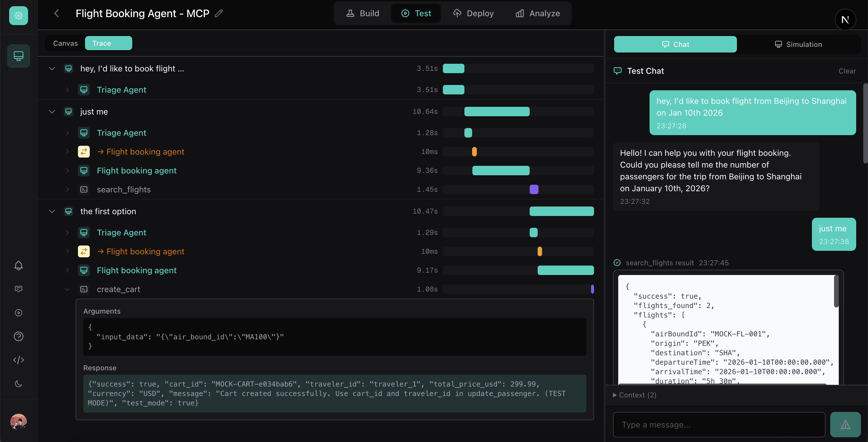Collapse the create_cart details

[x=67, y=289]
